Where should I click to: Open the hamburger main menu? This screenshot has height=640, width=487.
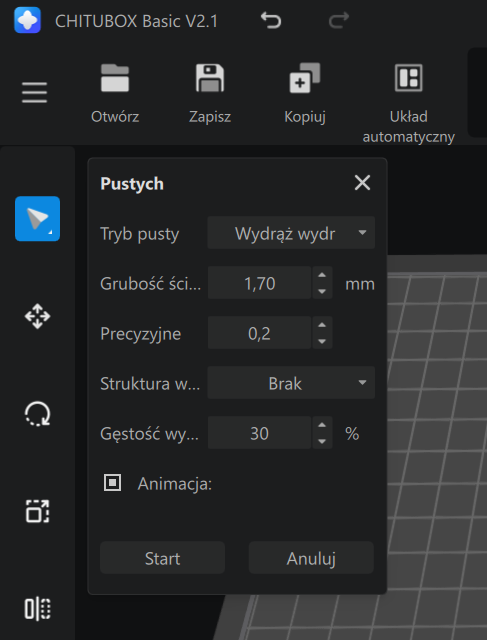pyautogui.click(x=34, y=92)
